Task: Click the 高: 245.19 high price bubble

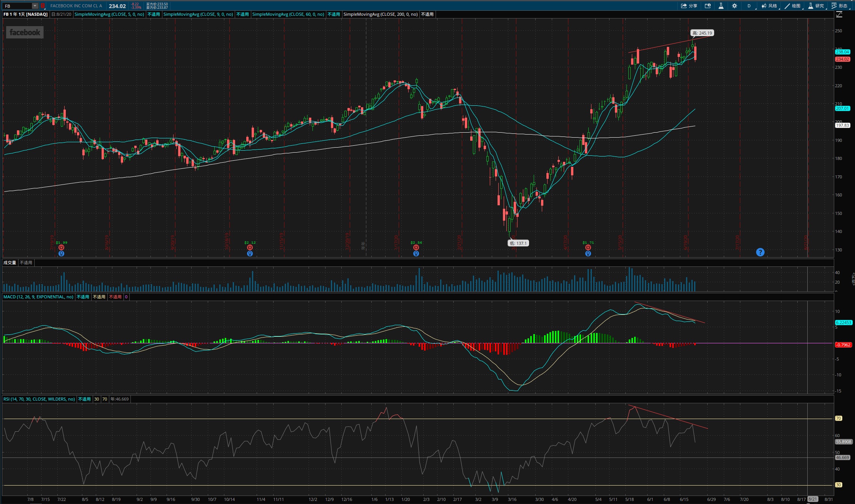Action: (x=702, y=33)
